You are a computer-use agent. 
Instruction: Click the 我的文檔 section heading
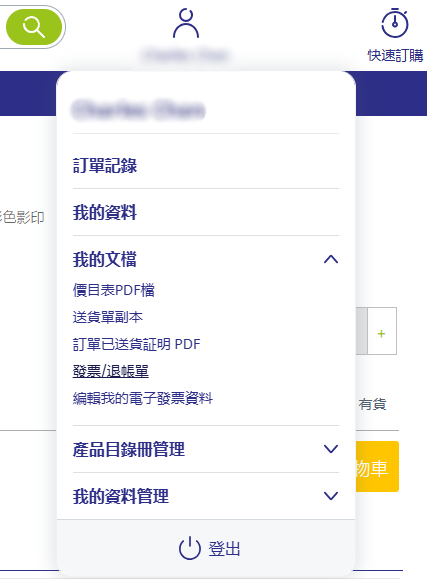tap(105, 259)
